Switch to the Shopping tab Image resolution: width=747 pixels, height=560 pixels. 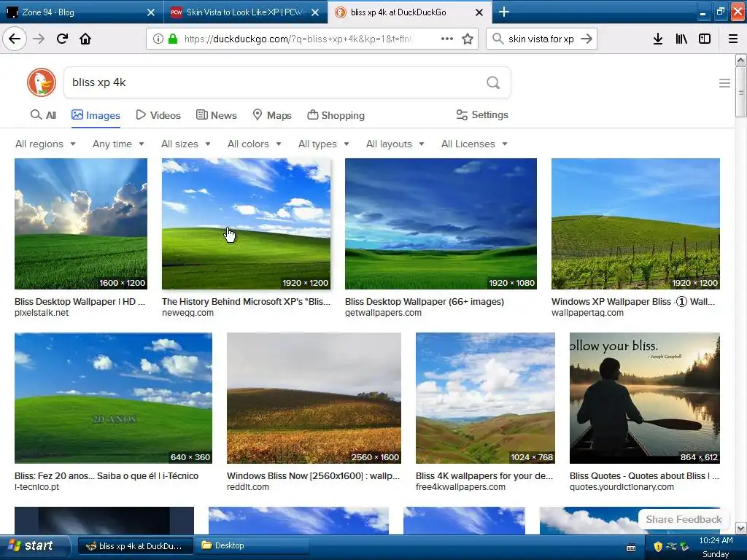336,115
